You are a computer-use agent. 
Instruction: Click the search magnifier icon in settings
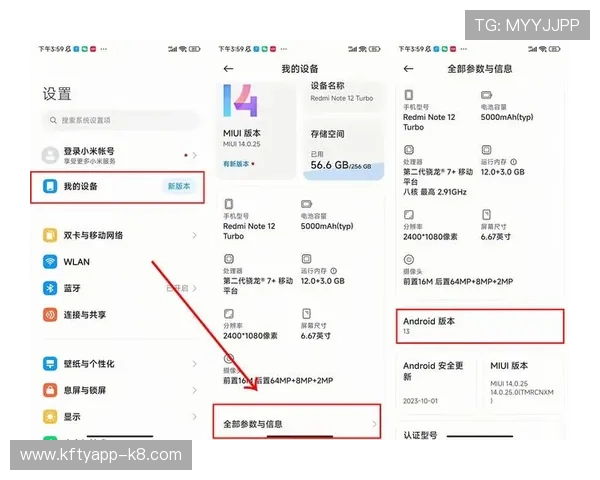53,121
